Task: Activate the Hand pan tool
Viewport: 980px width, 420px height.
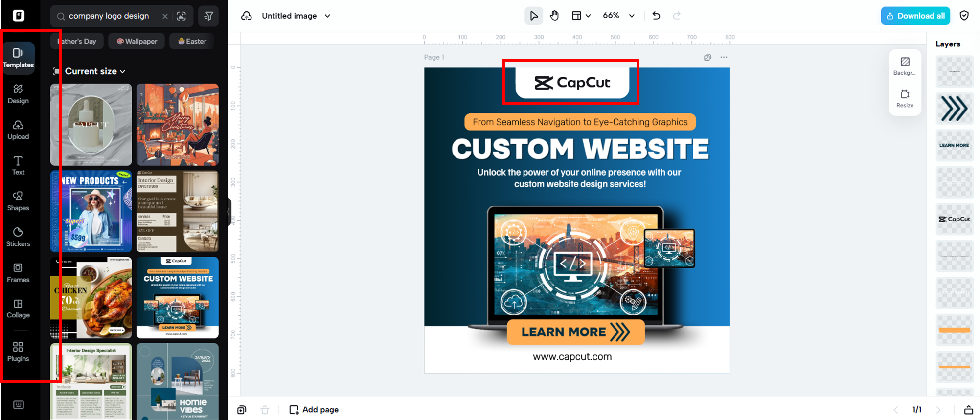Action: click(554, 16)
